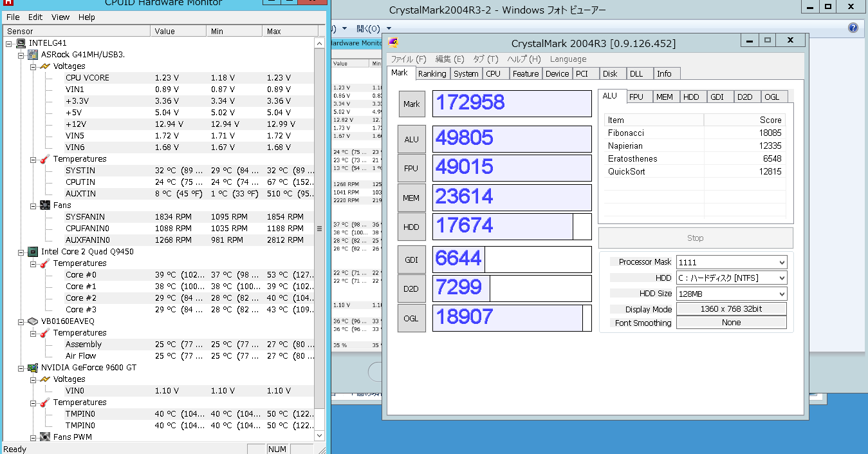
Task: Click the Font Smoothing None button
Action: tap(731, 323)
